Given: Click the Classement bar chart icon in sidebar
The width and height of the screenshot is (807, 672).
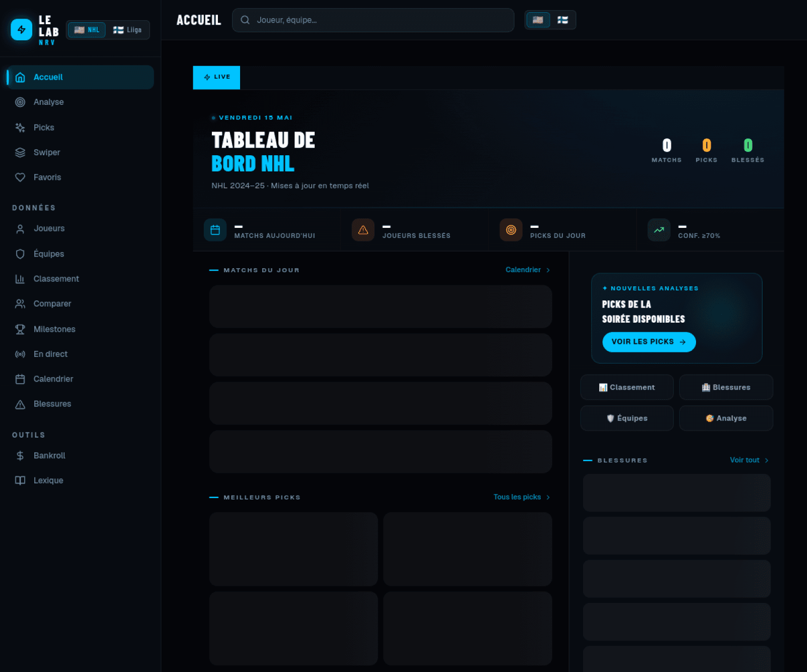Looking at the screenshot, I should [20, 279].
